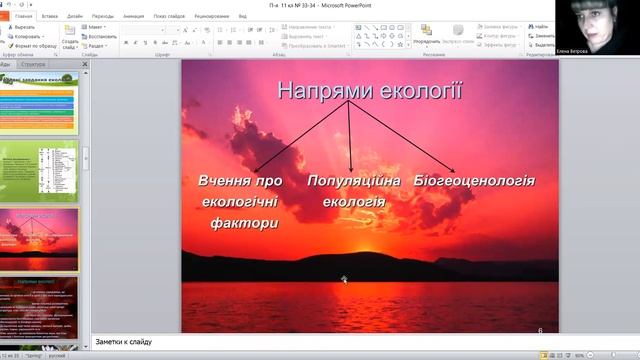Select the green slide thumbnail with table

click(39, 171)
